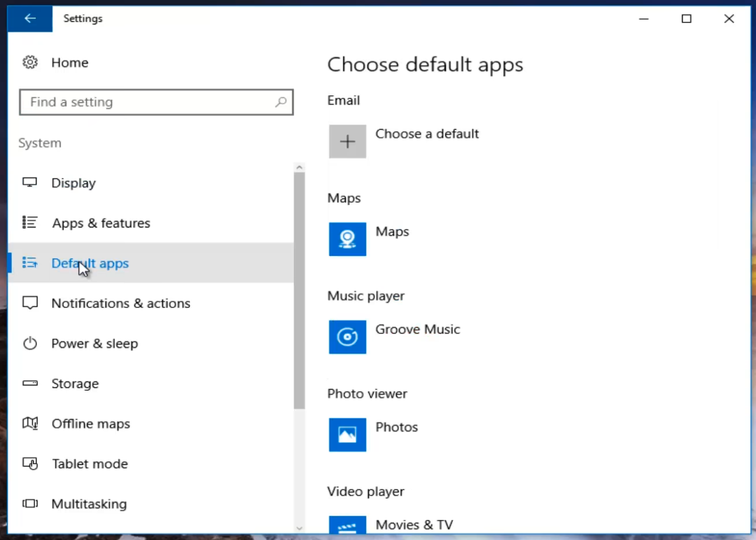Click sidebar scrollbar down arrow
Viewport: 756px width, 540px height.
[x=299, y=528]
